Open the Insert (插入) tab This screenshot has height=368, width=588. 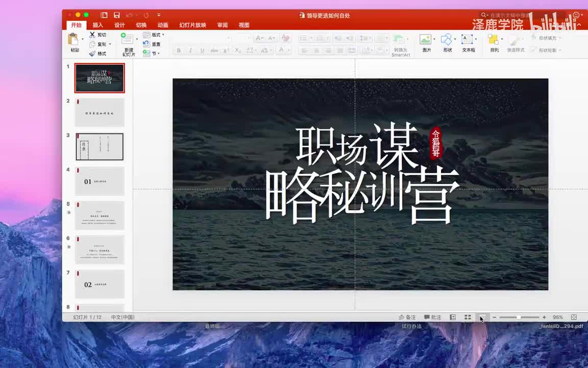[98, 25]
